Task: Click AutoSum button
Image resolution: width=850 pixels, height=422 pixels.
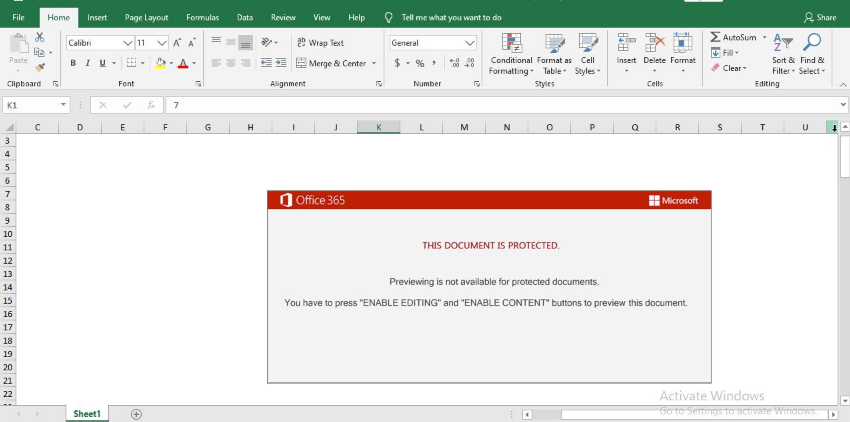Action: click(x=733, y=37)
